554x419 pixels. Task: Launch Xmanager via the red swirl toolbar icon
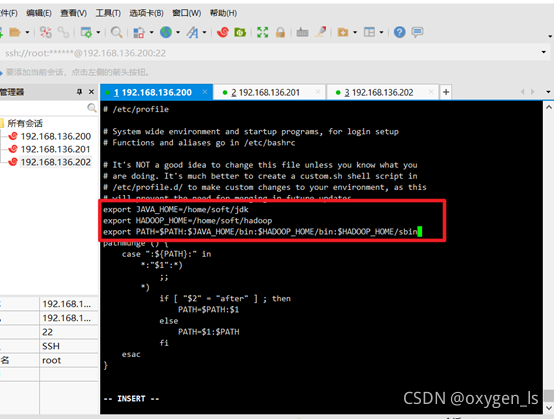[223, 33]
